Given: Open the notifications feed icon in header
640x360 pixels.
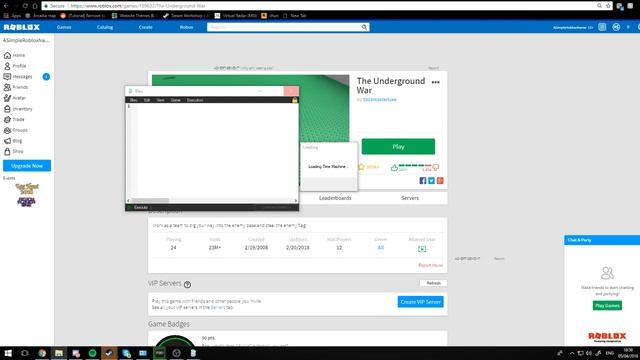Looking at the screenshot, I should [602, 27].
